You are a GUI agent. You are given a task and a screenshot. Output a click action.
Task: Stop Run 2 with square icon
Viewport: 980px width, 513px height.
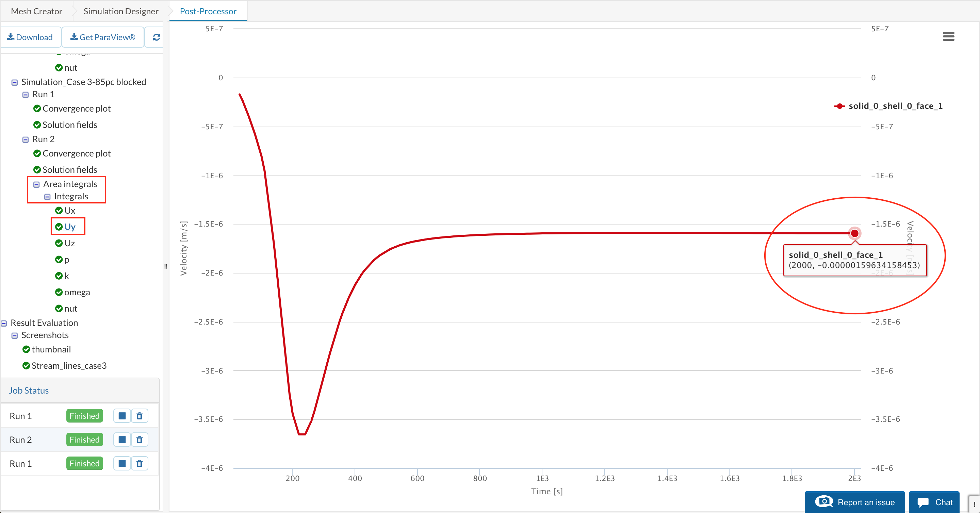point(122,440)
